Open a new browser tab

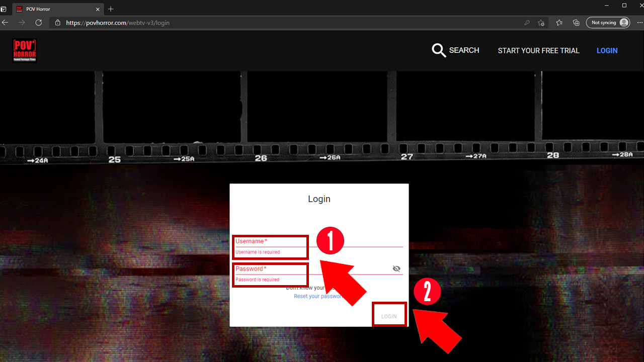111,9
